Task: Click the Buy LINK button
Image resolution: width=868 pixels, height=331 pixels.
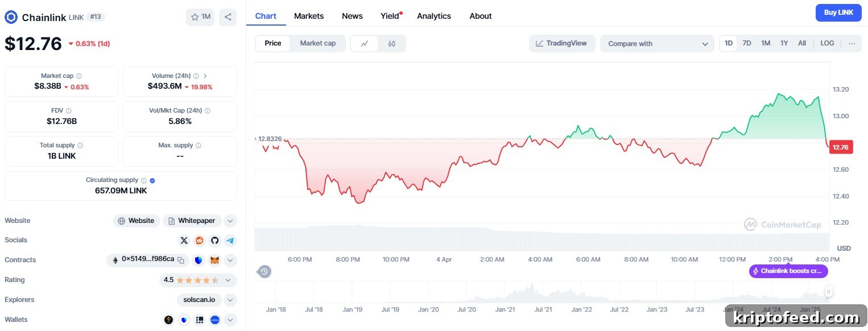Action: pyautogui.click(x=838, y=13)
